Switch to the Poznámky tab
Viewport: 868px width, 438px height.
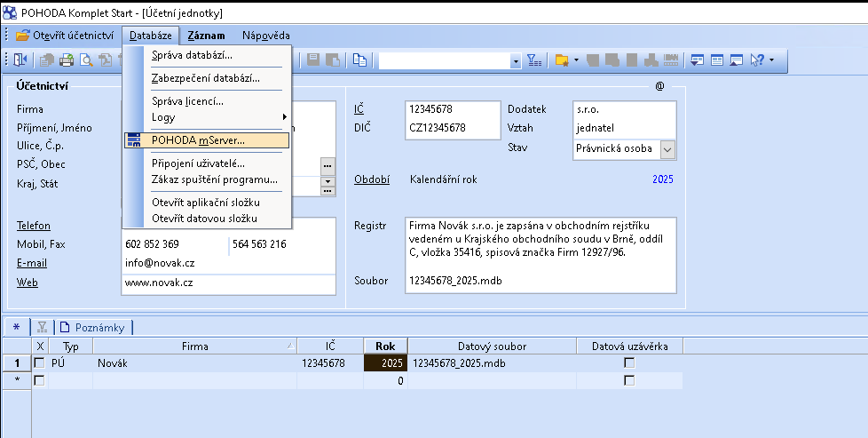click(93, 328)
